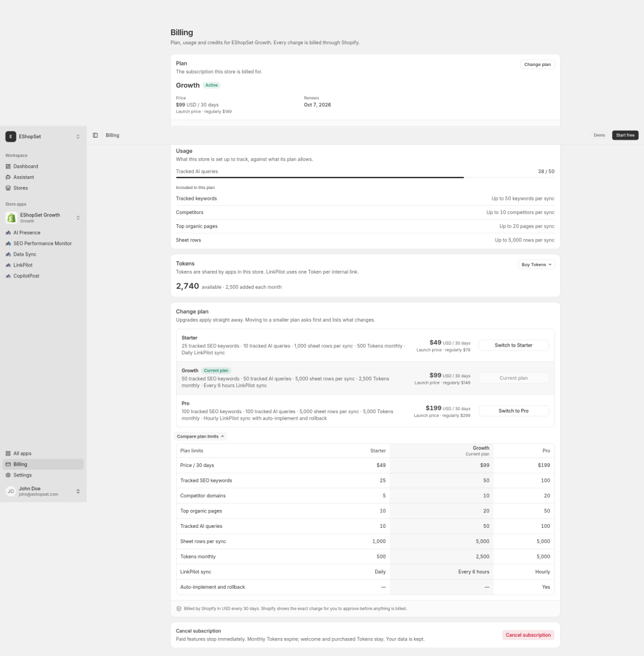
Task: Open the Stores page
Action: (43, 188)
